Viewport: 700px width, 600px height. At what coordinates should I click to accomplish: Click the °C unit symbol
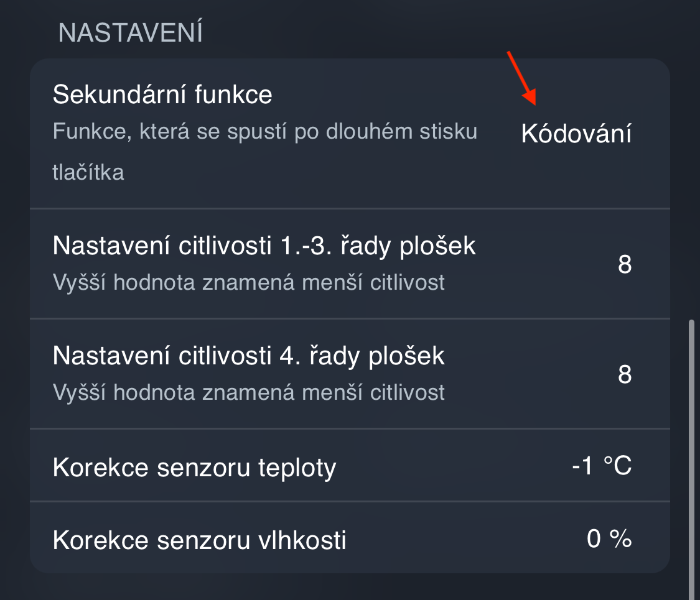coord(618,466)
